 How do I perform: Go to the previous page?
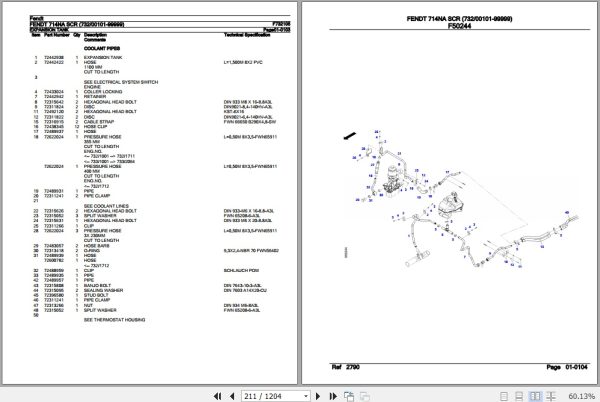coord(232,396)
